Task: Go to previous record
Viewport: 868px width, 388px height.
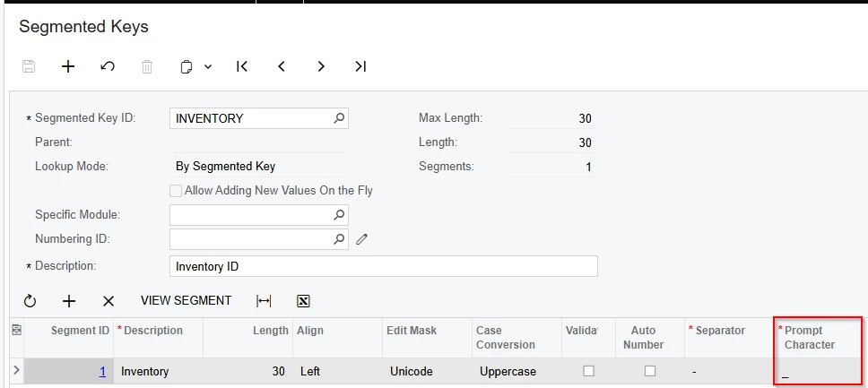Action: (282, 66)
